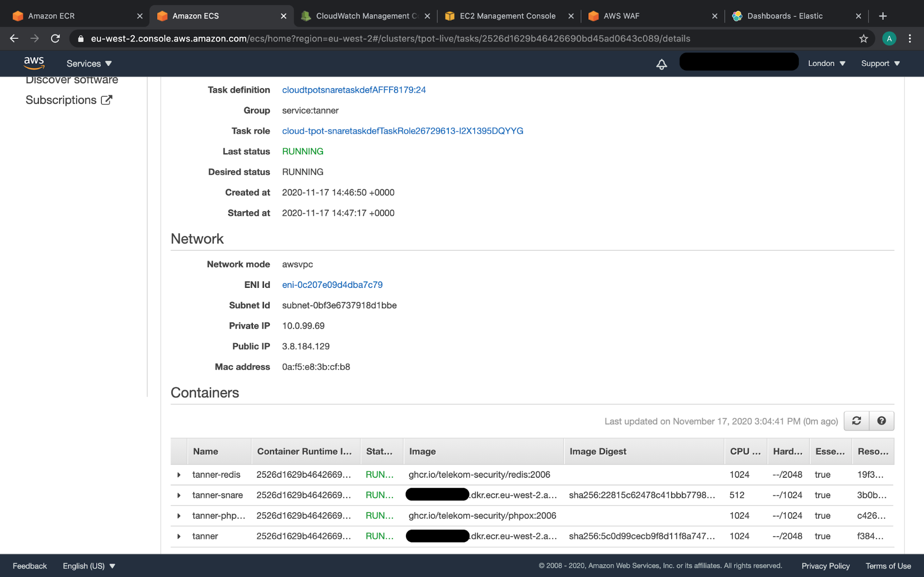Open a new browser tab
The image size is (924, 577).
883,16
